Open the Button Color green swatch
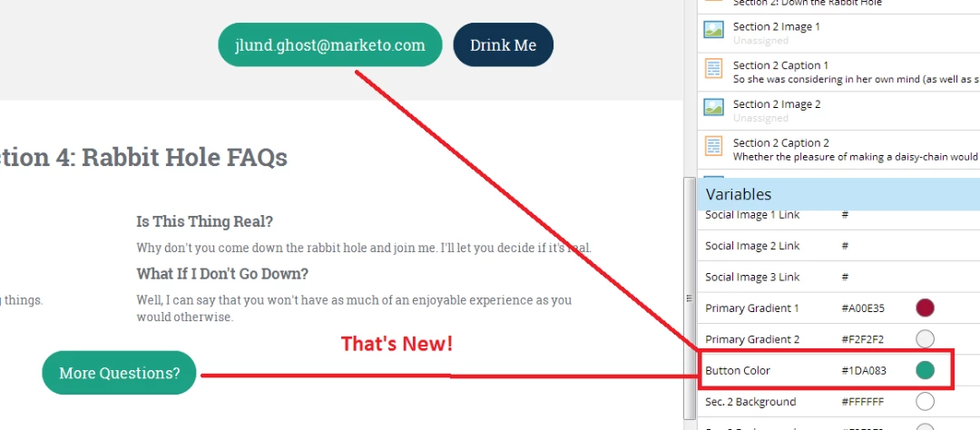This screenshot has width=980, height=430. click(x=925, y=371)
